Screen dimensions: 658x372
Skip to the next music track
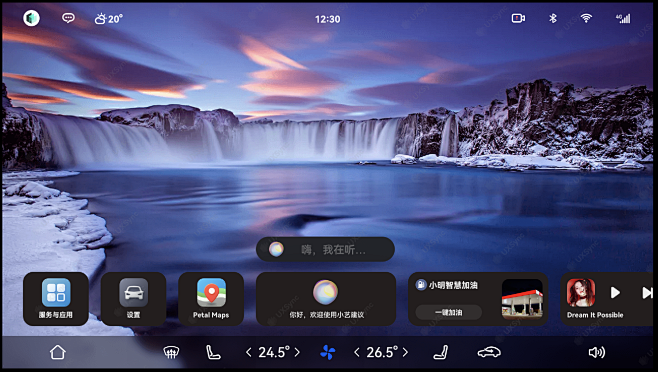(x=647, y=293)
